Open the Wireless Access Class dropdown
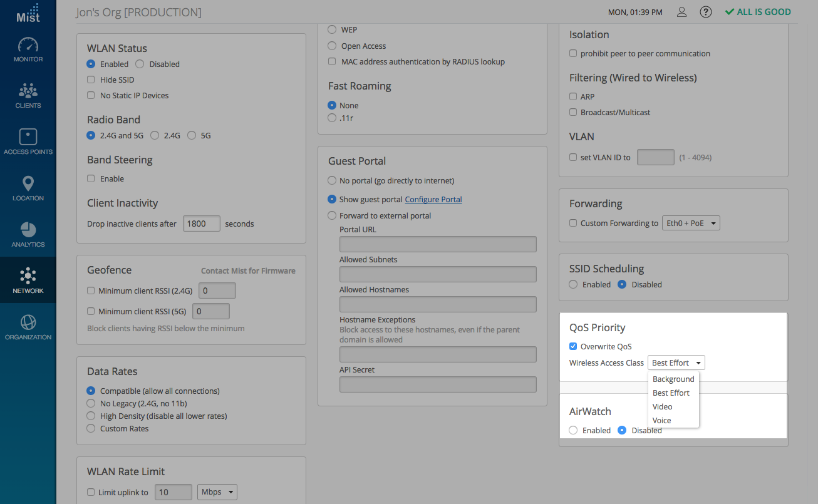Screen dimensions: 818x504 (676, 363)
